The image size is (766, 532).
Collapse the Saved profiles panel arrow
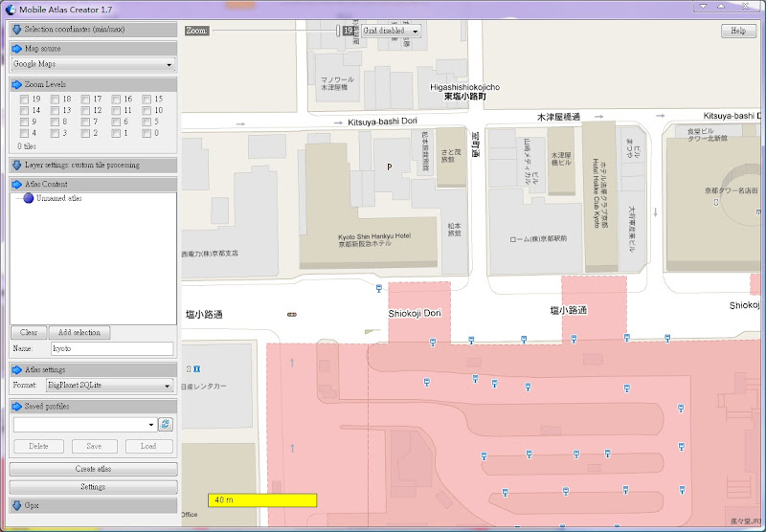[16, 406]
